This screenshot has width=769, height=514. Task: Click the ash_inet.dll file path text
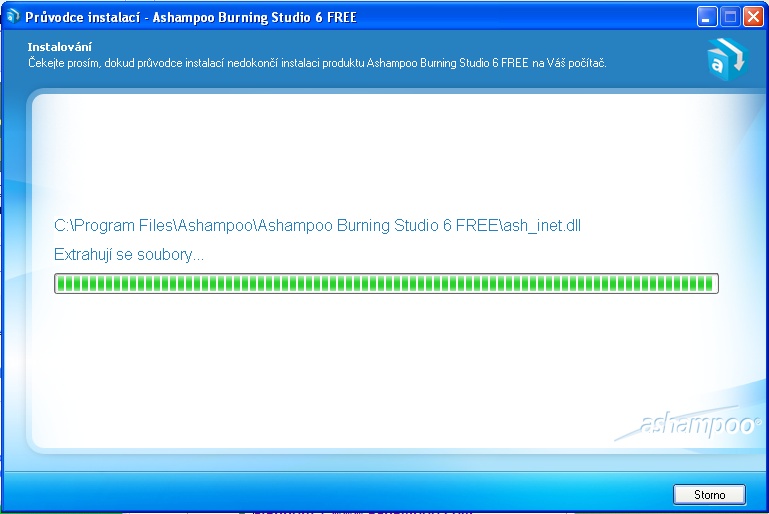click(317, 226)
